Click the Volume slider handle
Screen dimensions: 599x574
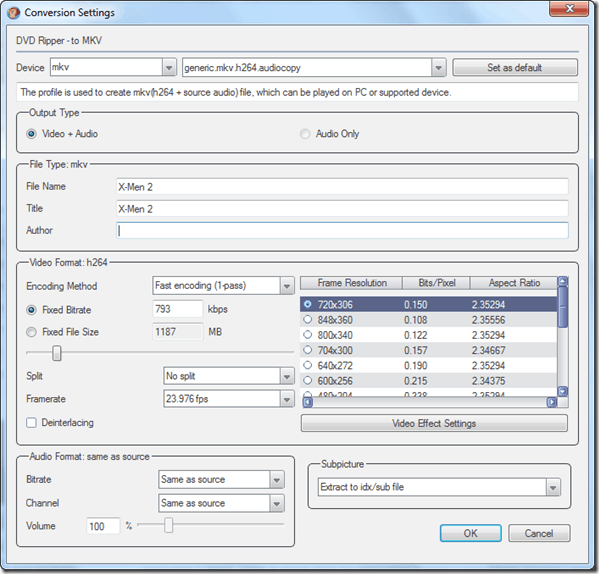pyautogui.click(x=168, y=525)
